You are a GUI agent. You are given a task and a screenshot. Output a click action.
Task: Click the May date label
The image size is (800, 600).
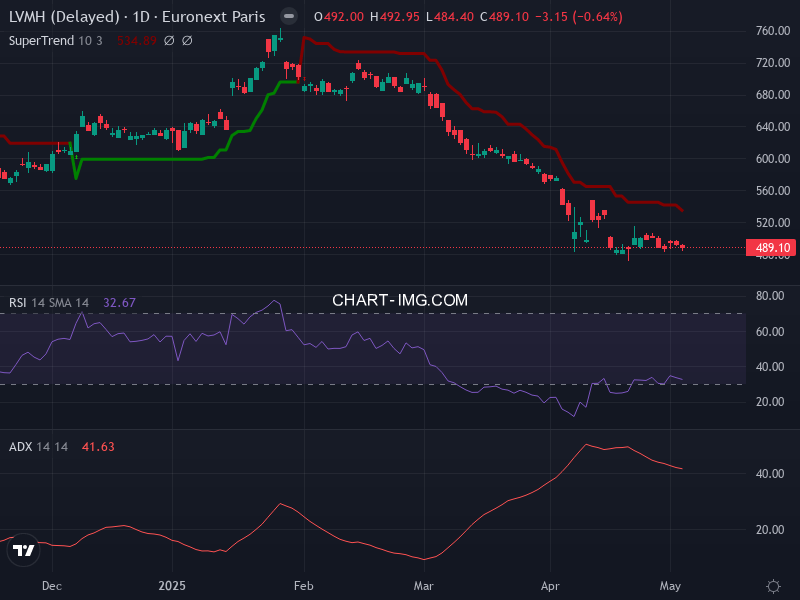670,586
